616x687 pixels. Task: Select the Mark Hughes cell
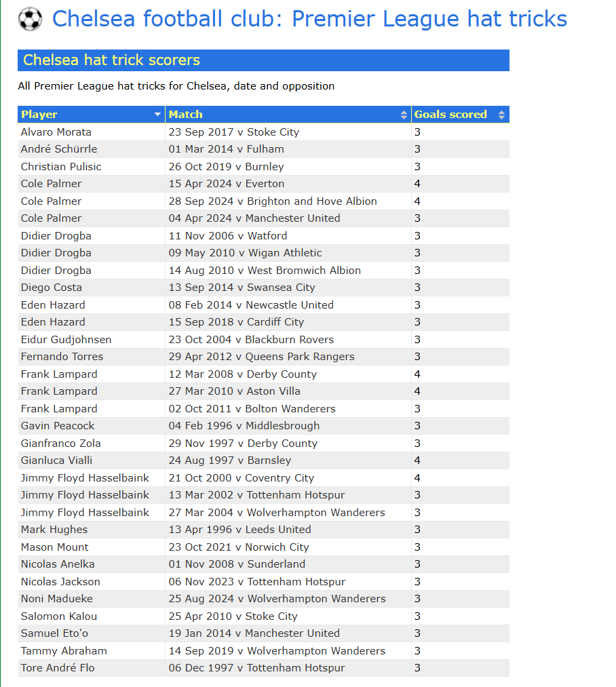91,530
